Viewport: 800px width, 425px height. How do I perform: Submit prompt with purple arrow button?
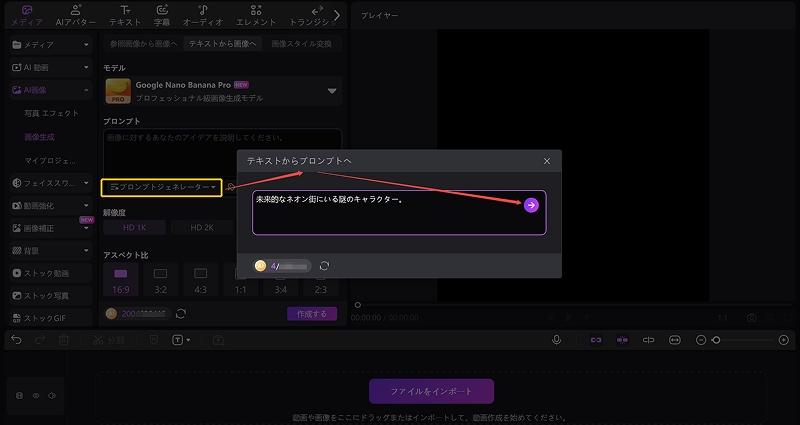[531, 205]
